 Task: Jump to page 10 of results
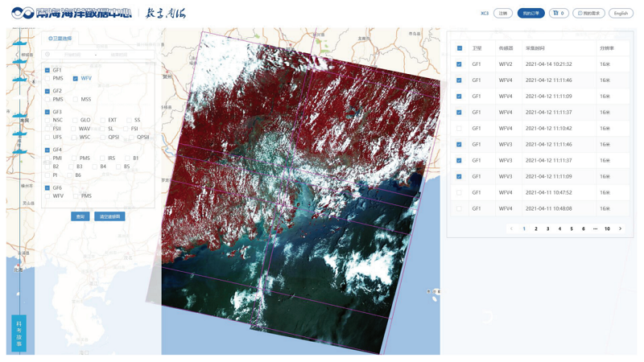click(x=607, y=228)
